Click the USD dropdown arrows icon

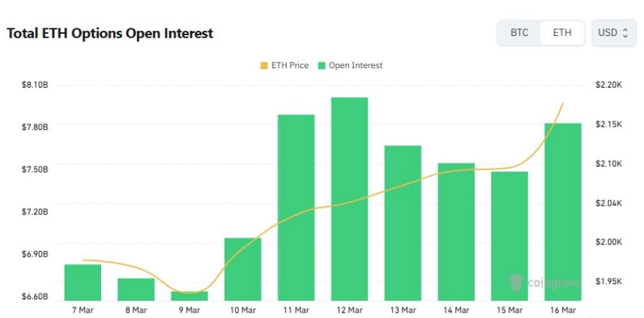[625, 33]
